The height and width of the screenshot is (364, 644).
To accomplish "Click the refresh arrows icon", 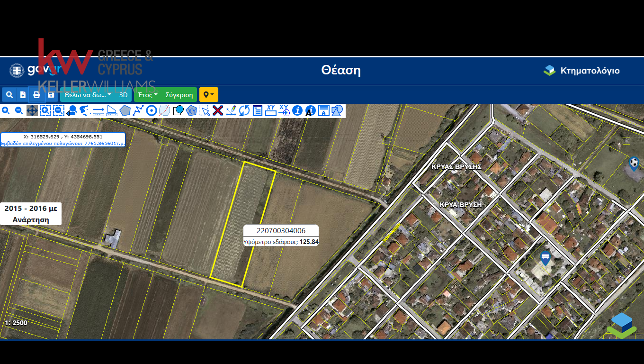I will pos(244,110).
